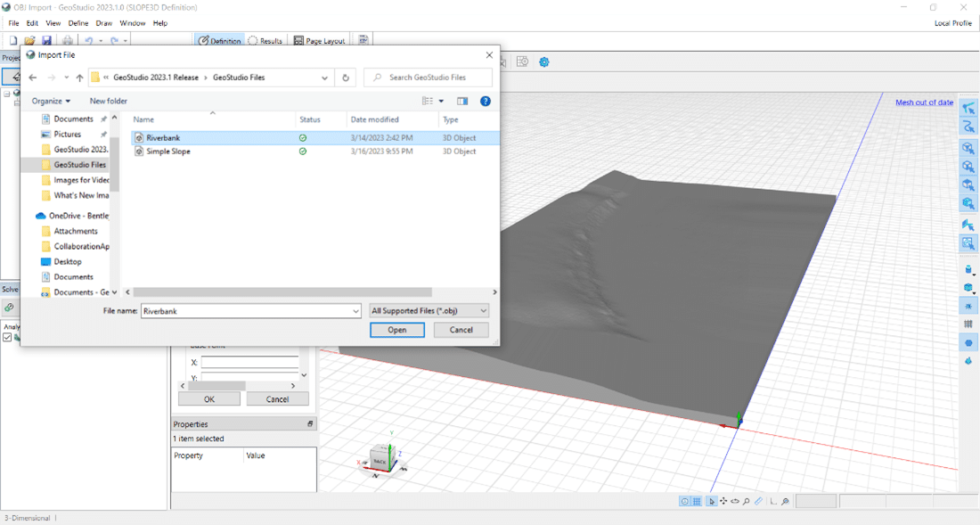Use the ruler measure tool in status bar
The width and height of the screenshot is (980, 525).
[x=759, y=501]
